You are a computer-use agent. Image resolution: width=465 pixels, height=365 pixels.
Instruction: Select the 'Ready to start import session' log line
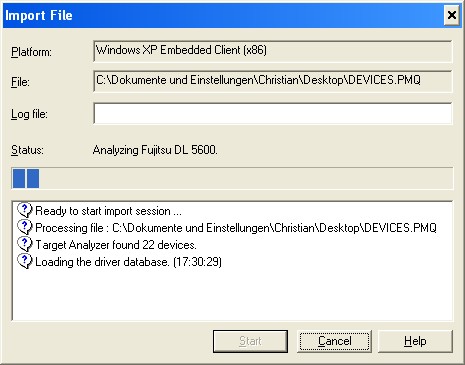[108, 211]
